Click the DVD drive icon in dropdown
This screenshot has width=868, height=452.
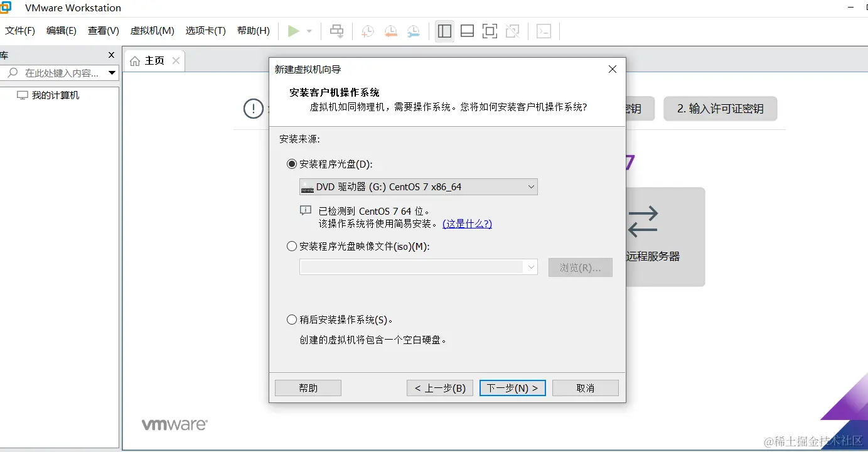point(308,186)
